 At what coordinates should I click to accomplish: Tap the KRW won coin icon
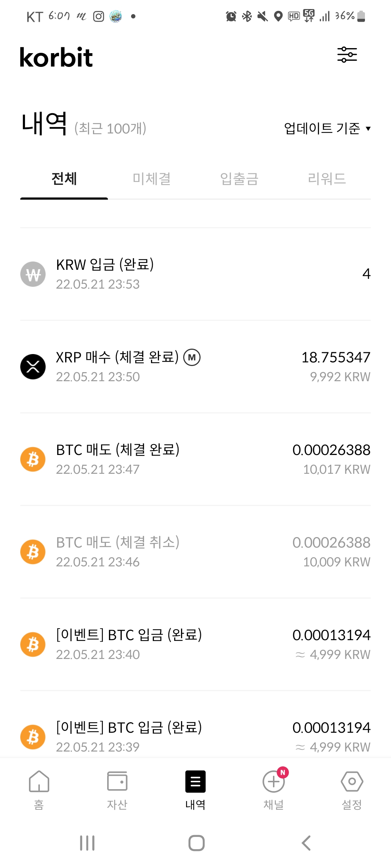tap(33, 274)
